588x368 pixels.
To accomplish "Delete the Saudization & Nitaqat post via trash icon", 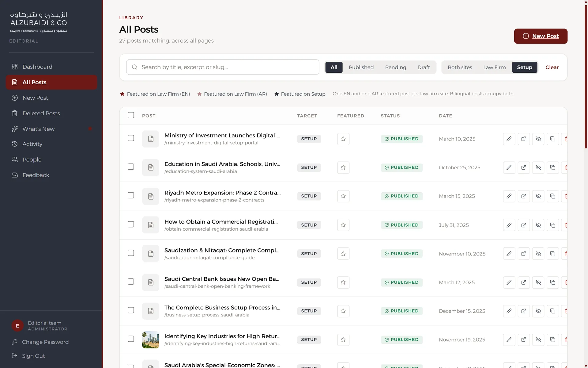I will [x=565, y=254].
